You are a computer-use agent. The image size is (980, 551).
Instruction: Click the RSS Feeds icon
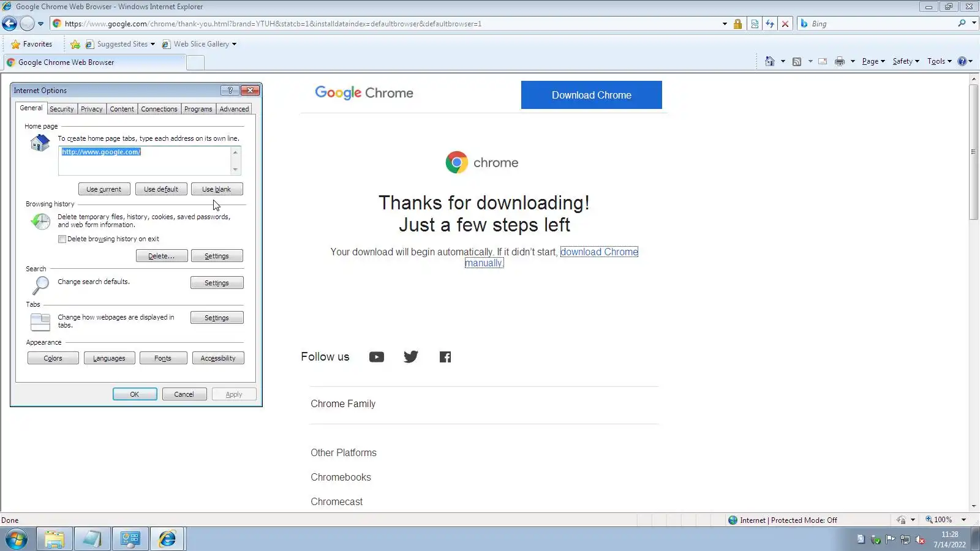coord(797,61)
